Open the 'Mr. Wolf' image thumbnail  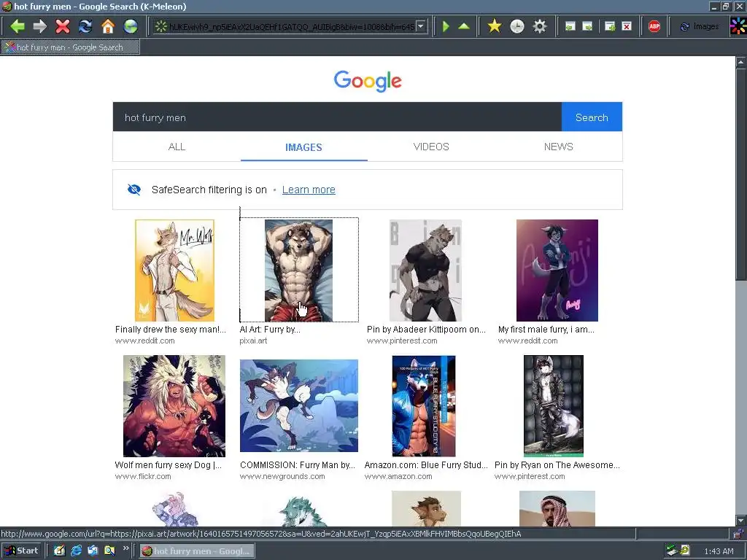(174, 270)
